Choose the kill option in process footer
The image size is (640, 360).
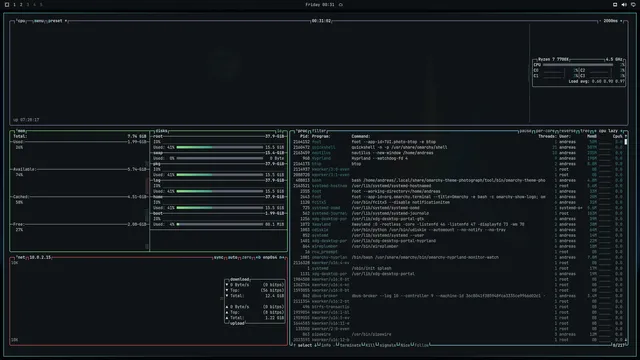point(370,345)
